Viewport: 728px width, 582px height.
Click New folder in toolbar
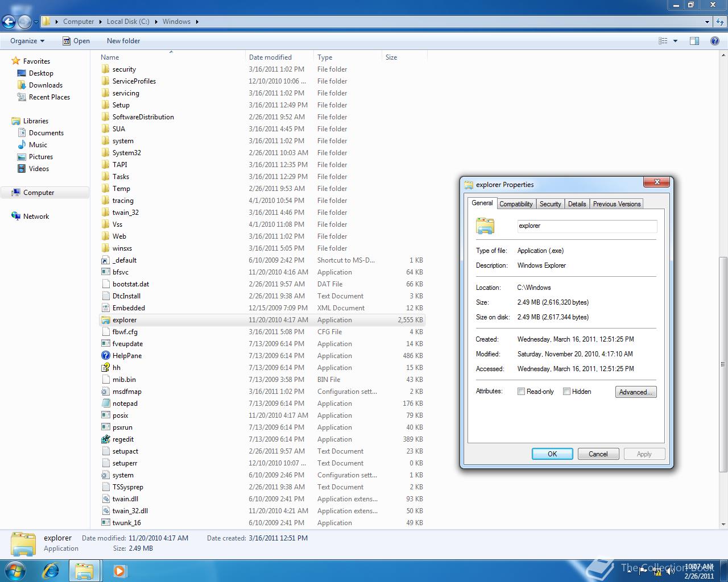click(123, 41)
